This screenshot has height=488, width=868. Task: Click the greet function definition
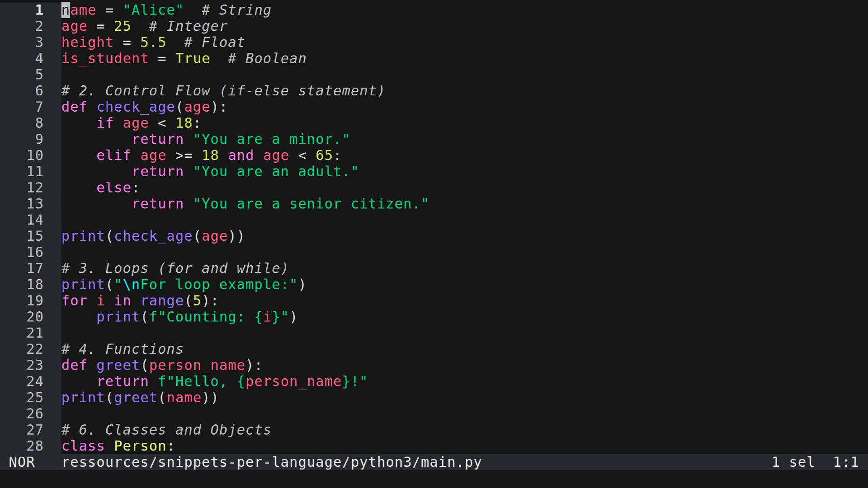(118, 365)
